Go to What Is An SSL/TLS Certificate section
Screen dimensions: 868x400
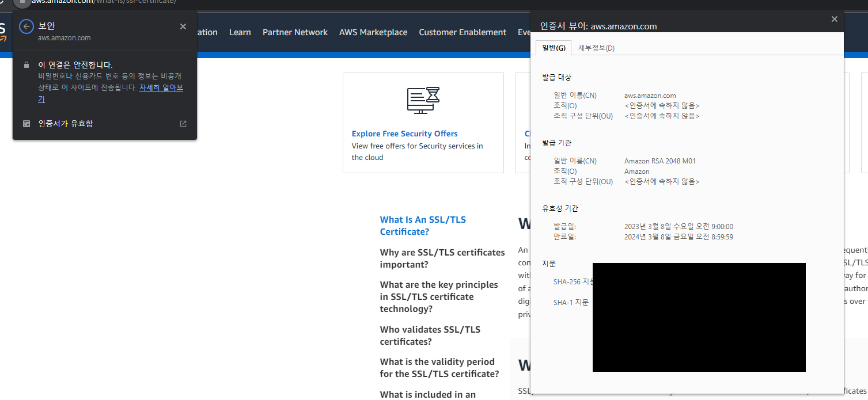(423, 226)
